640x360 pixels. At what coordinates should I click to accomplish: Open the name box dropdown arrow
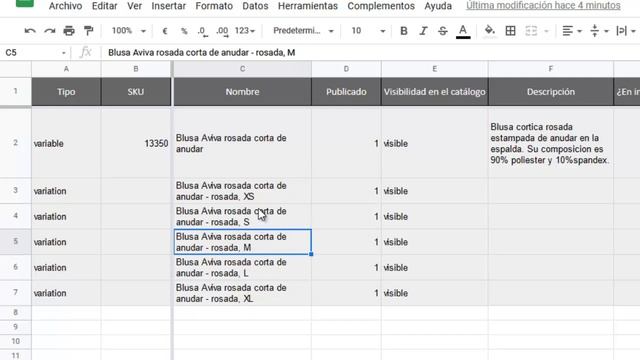tap(64, 53)
